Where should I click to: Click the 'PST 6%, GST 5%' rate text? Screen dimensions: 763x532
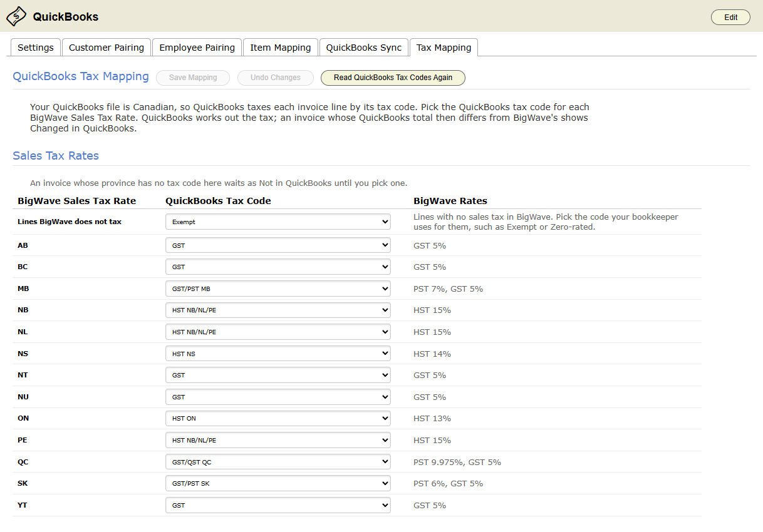coord(448,483)
